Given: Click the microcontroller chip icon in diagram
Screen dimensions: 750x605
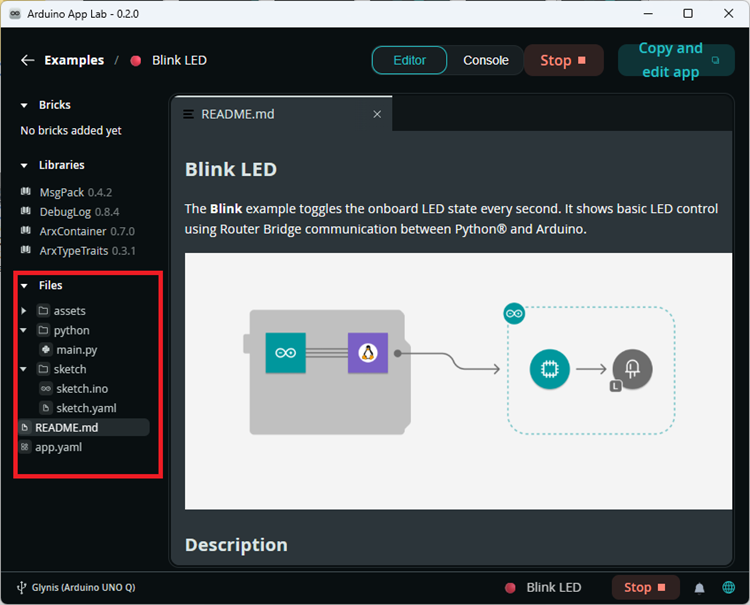Looking at the screenshot, I should [x=549, y=369].
